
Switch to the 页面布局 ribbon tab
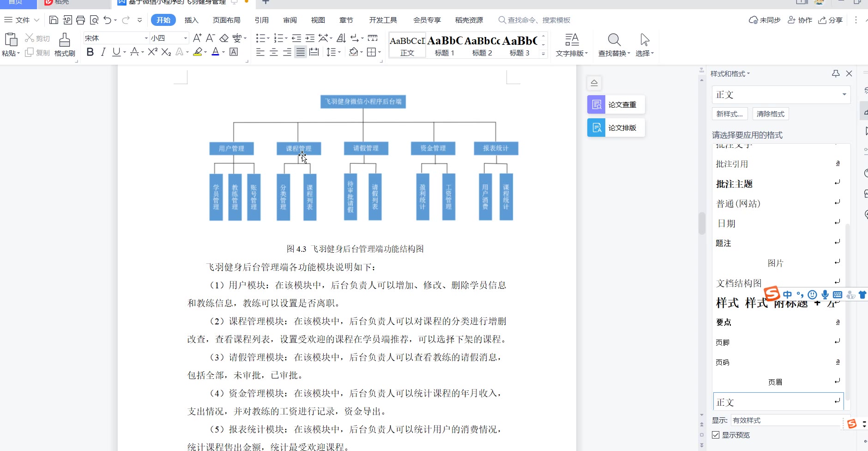(x=226, y=20)
